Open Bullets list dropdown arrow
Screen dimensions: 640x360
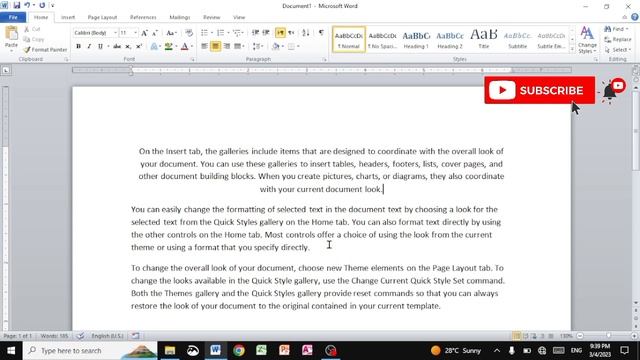pos(212,33)
